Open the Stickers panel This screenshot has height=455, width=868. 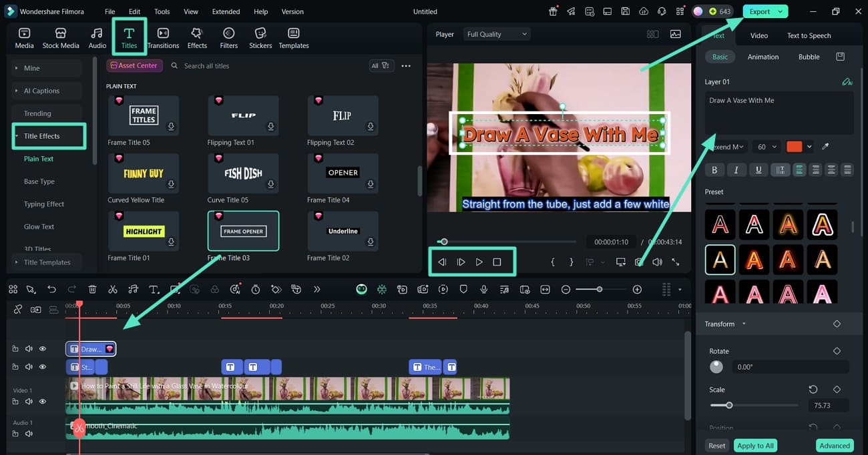click(x=260, y=38)
